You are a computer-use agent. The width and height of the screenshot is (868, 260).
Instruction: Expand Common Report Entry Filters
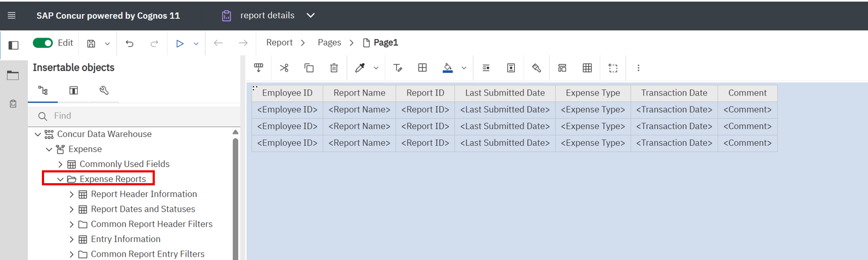[71, 255]
